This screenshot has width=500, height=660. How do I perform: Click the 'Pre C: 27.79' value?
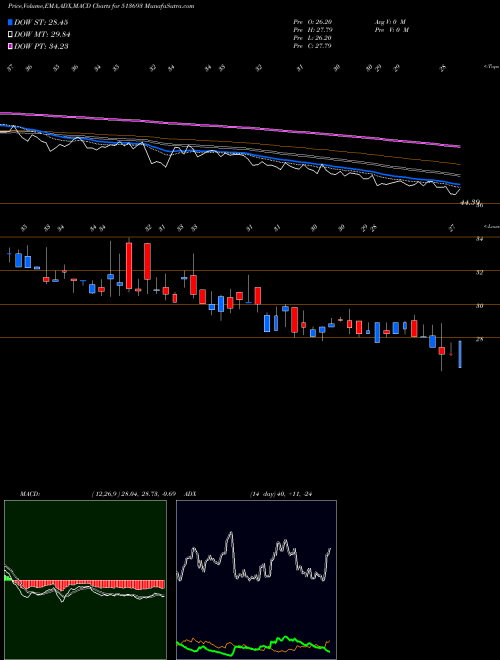313,46
